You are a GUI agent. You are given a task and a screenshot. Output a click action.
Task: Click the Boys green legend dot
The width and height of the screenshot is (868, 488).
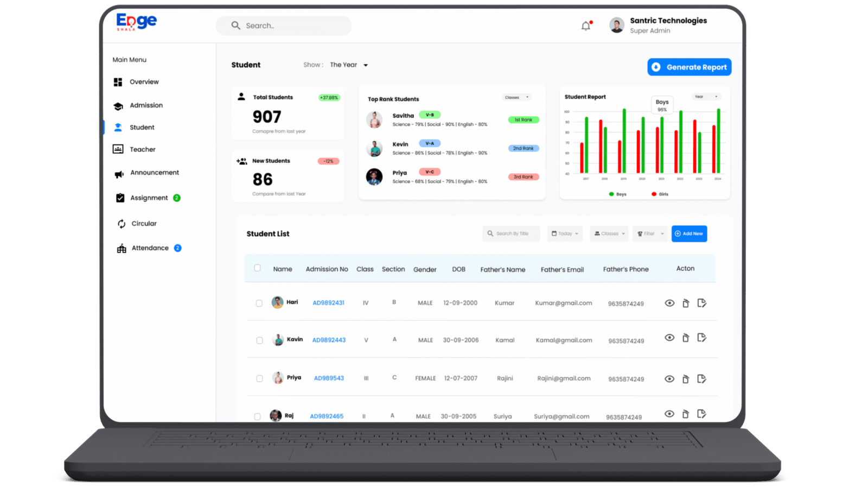tap(611, 194)
